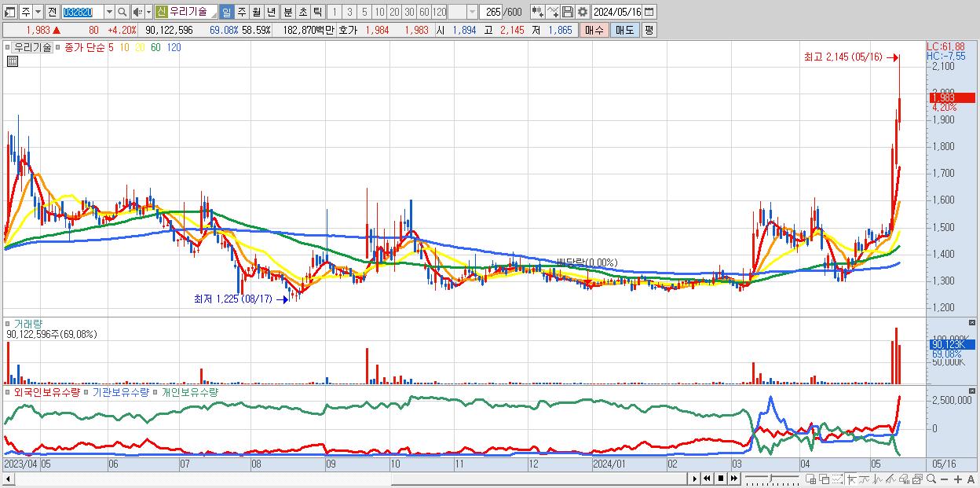The image size is (980, 488).
Task: Click the rewind playback button
Action: 707,479
